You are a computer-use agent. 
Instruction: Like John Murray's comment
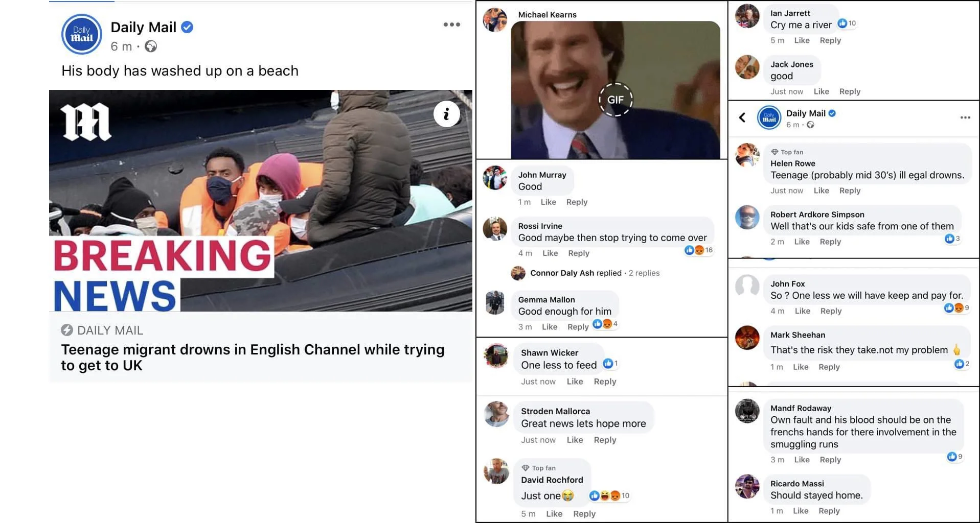pos(548,202)
